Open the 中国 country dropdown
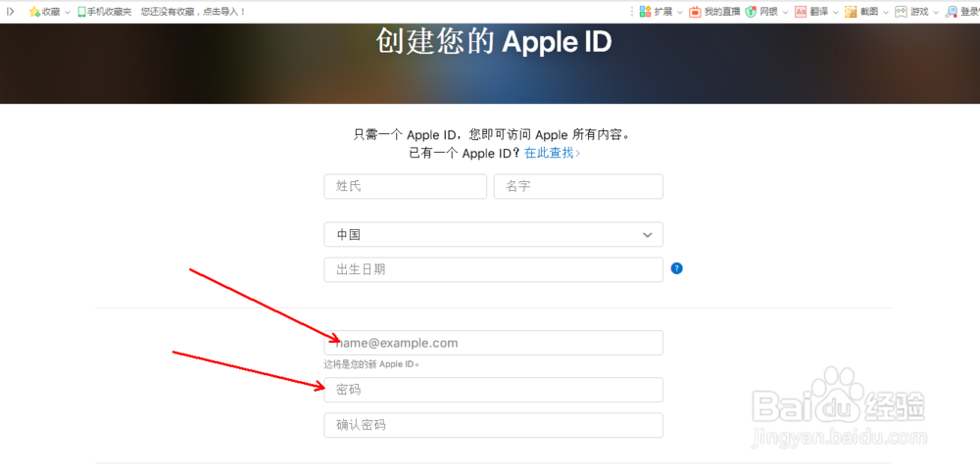Image resolution: width=980 pixels, height=471 pixels. (493, 234)
